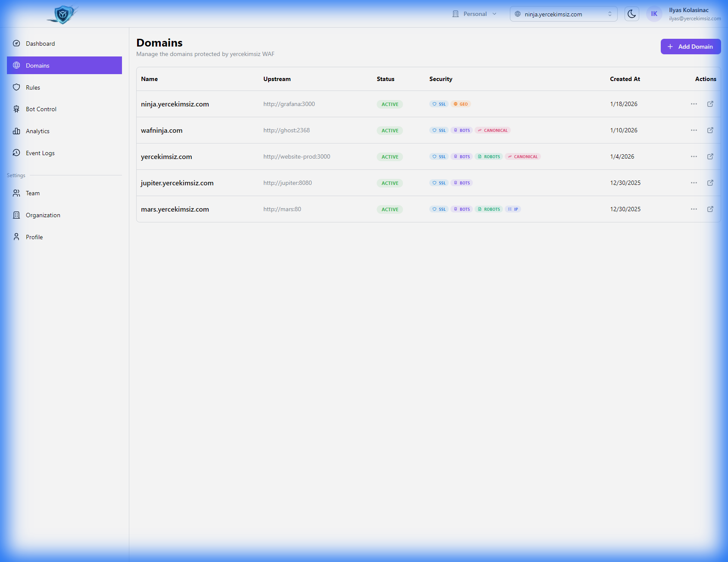The width and height of the screenshot is (728, 562).
Task: Click upstream http://grafana:3000
Action: tap(289, 104)
